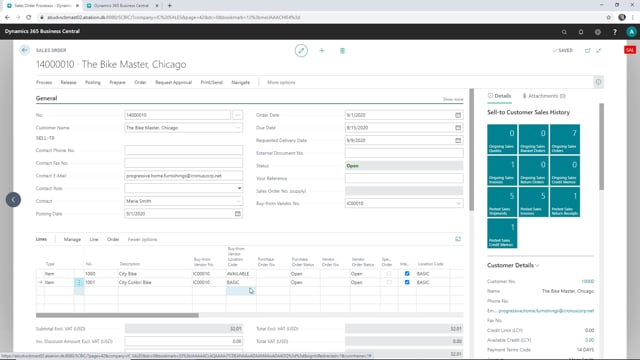Open the Posted Sales Return Receipts tile
640x360 pixels.
[x=564, y=202]
